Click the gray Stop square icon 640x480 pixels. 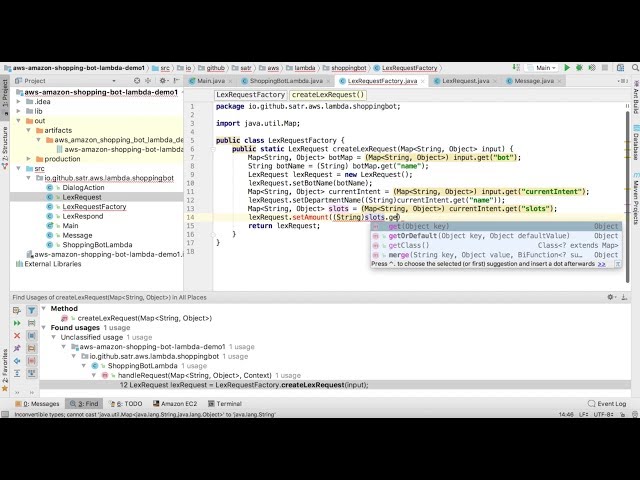[x=605, y=68]
